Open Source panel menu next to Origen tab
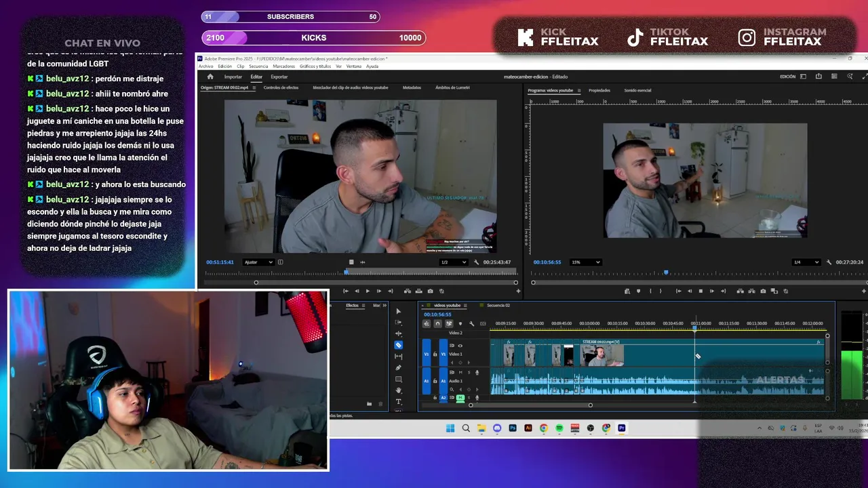Image resolution: width=868 pixels, height=488 pixels. click(254, 87)
